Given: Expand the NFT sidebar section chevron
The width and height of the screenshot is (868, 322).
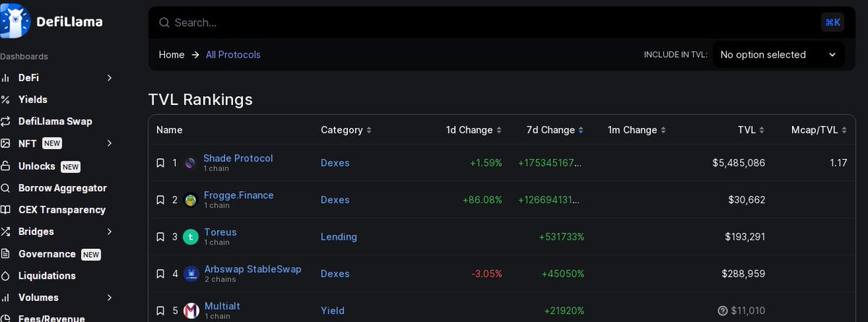Looking at the screenshot, I should [109, 143].
